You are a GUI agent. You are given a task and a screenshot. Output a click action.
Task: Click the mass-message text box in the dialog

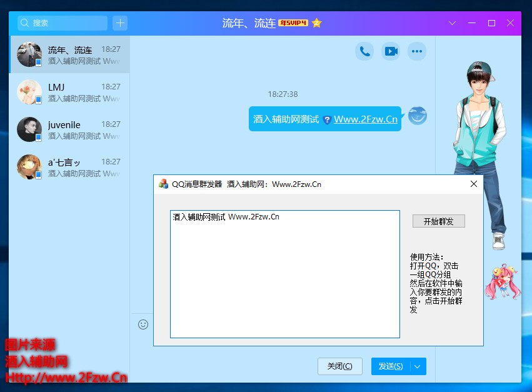point(285,274)
